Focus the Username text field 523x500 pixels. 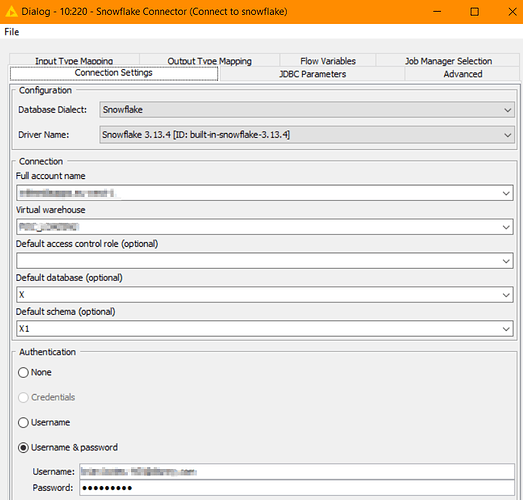[297, 472]
